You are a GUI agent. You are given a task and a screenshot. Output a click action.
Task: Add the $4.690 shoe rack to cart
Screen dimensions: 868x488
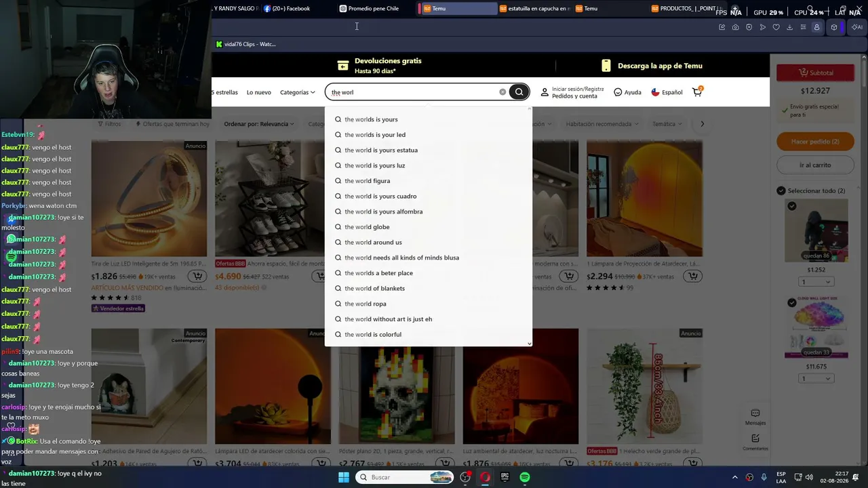[x=320, y=276]
